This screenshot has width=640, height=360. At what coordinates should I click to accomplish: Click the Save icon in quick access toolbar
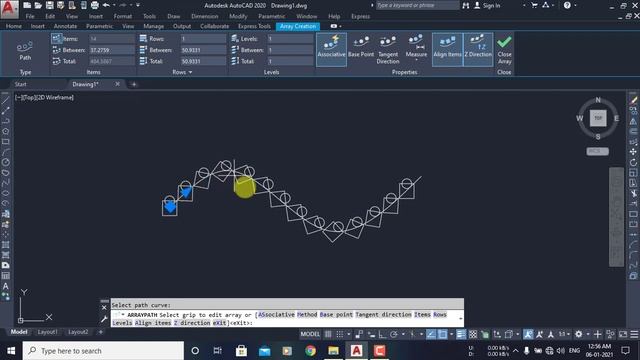click(x=49, y=5)
